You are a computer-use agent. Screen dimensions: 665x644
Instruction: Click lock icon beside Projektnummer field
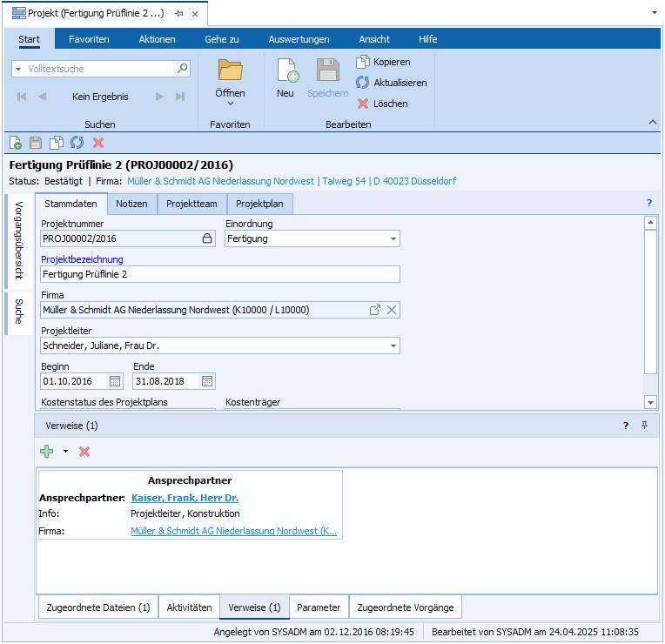coord(207,238)
